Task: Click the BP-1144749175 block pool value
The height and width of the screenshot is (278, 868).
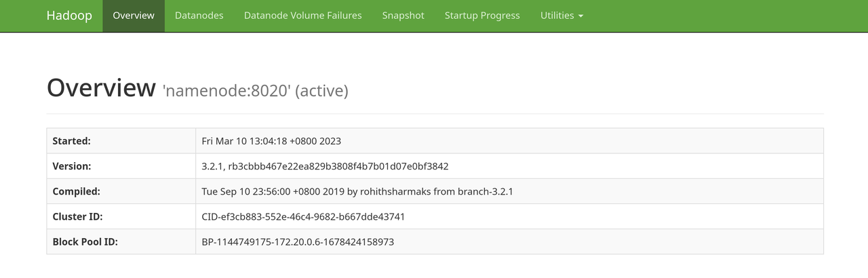Action: 298,241
